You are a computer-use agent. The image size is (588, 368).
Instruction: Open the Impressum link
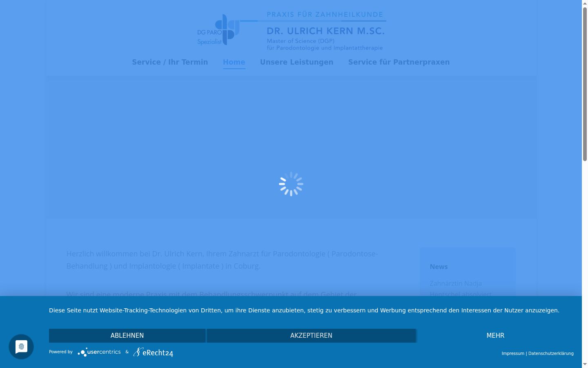(x=513, y=354)
